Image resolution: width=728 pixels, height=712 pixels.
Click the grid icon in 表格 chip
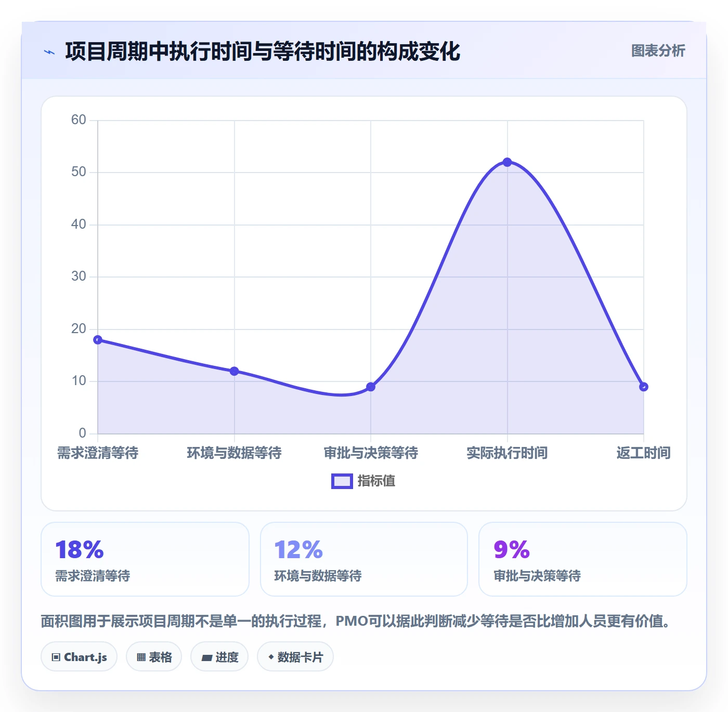[141, 657]
